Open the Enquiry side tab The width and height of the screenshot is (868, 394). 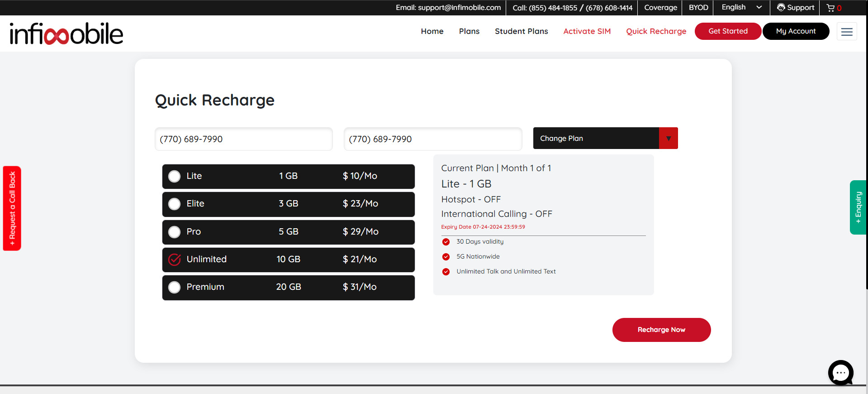tap(858, 207)
